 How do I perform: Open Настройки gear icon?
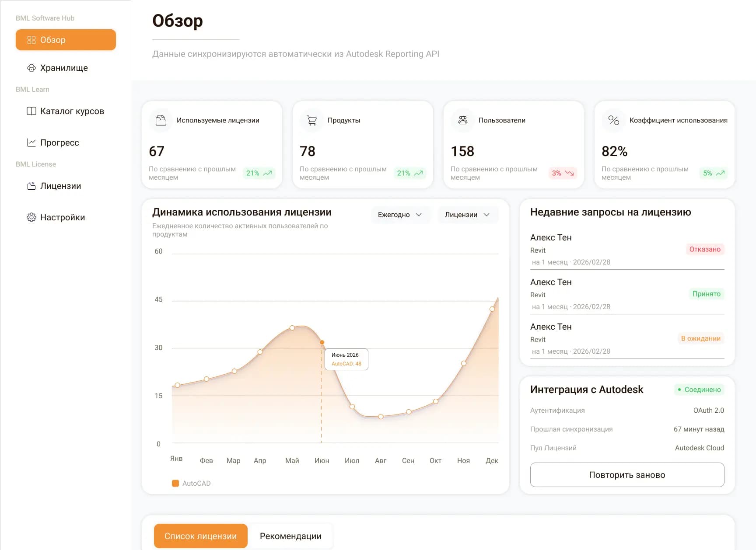31,217
